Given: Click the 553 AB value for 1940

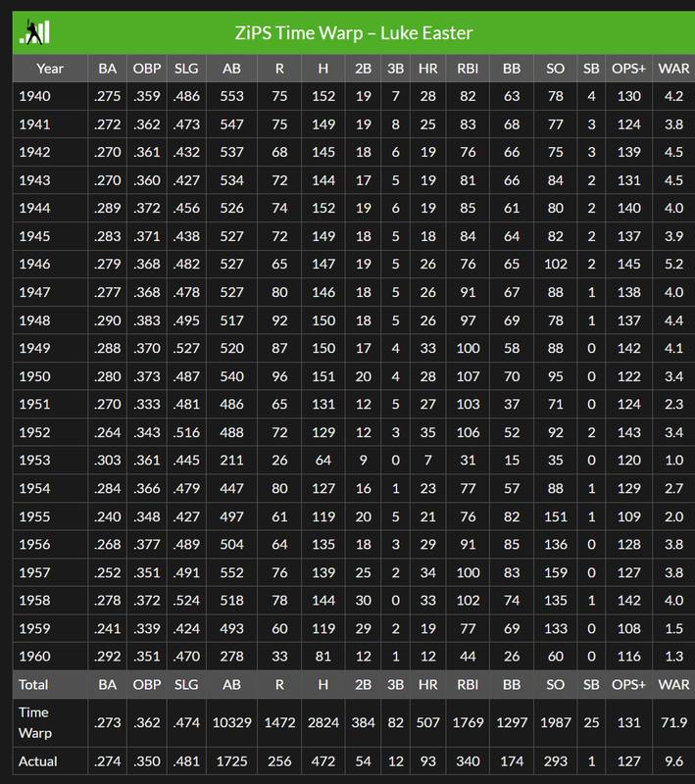Looking at the screenshot, I should point(231,96).
